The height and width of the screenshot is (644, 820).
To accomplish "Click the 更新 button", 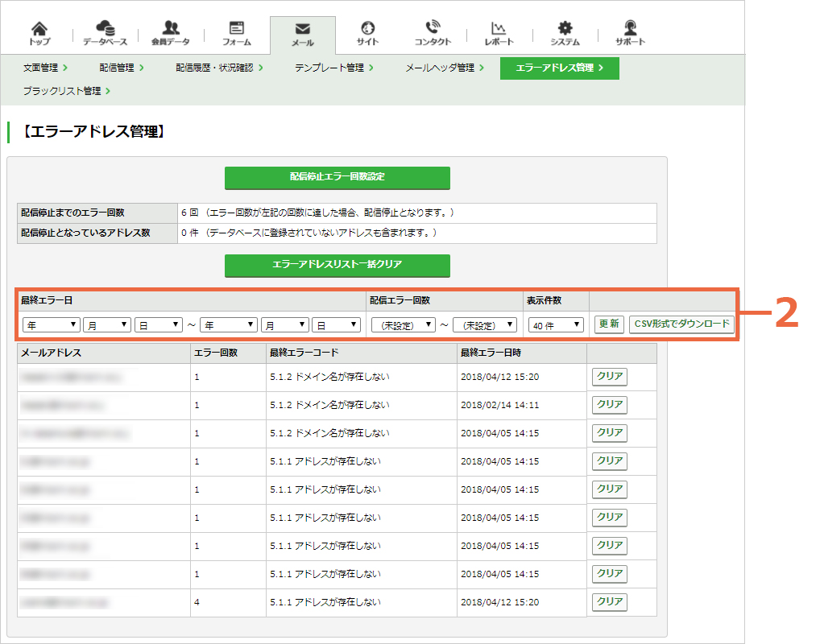I will pos(609,324).
